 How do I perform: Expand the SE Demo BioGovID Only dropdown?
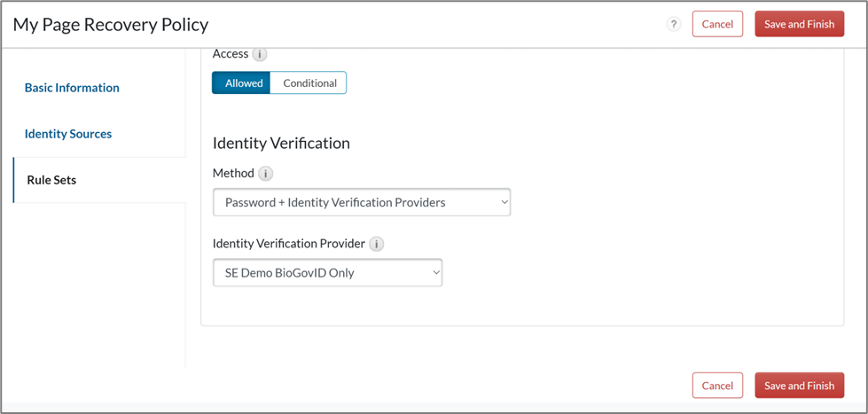click(x=327, y=273)
